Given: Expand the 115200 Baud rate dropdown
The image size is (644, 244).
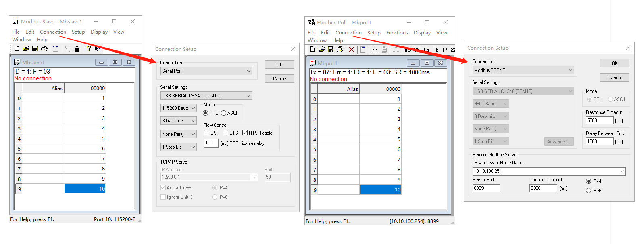Looking at the screenshot, I should pyautogui.click(x=178, y=108).
